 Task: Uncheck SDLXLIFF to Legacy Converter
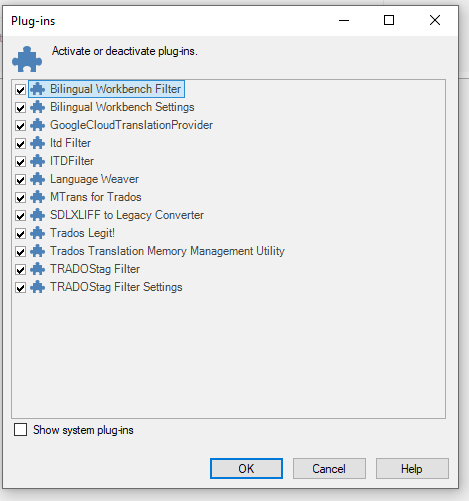pos(20,216)
